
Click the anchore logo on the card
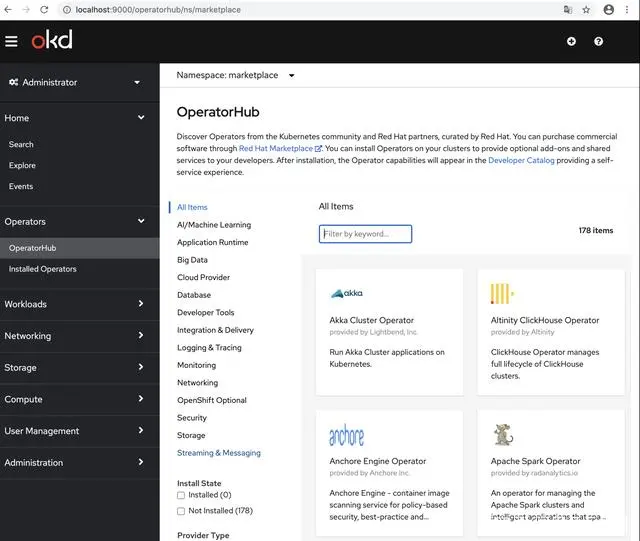pos(347,435)
